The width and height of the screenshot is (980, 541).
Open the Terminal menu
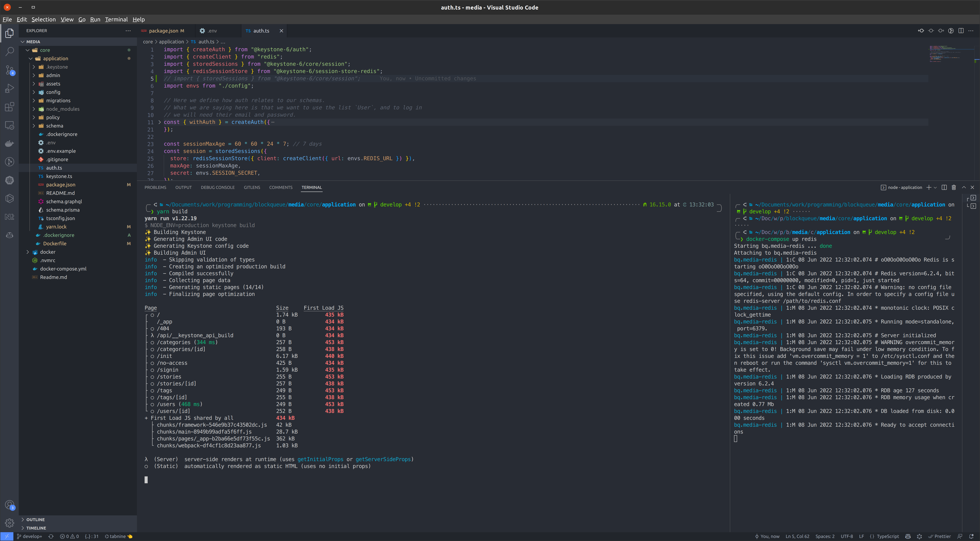[x=116, y=19]
